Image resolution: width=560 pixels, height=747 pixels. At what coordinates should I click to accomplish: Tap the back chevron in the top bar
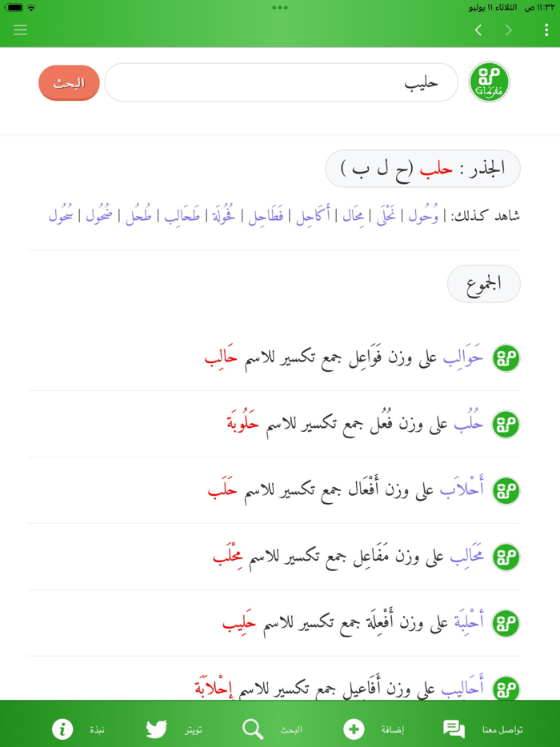pos(478,30)
